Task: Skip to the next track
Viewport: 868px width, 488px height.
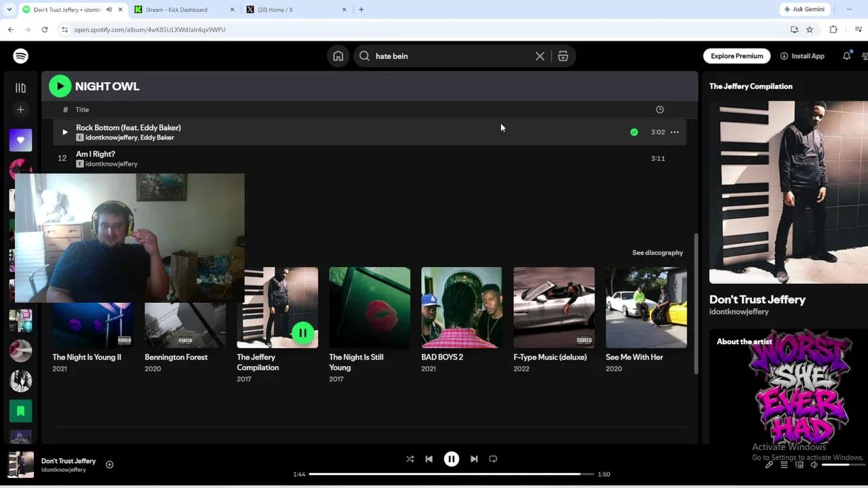Action: 474,459
